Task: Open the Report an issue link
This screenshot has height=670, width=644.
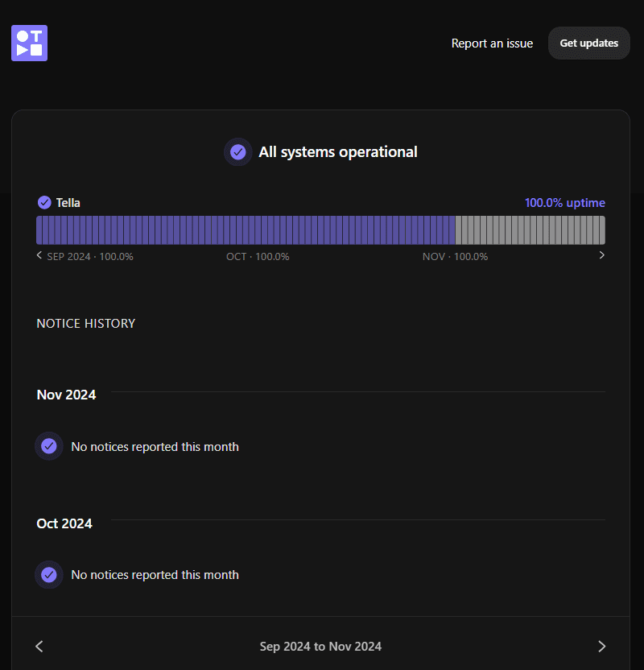Action: pyautogui.click(x=492, y=43)
